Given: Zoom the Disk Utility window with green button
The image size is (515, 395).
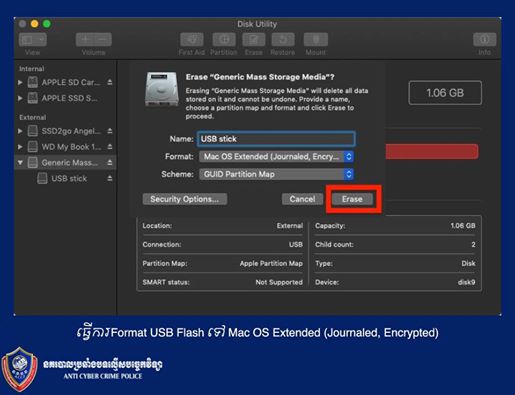Looking at the screenshot, I should (x=47, y=24).
